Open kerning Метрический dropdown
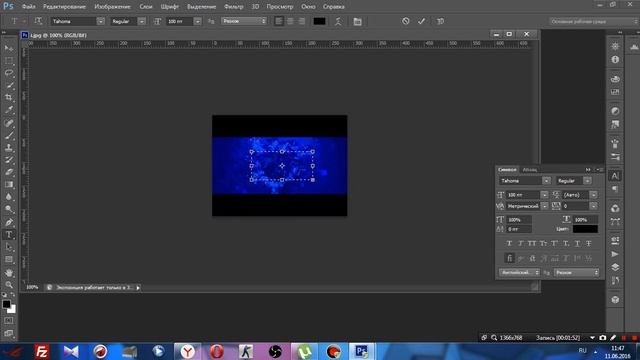640x360 pixels. (544, 206)
